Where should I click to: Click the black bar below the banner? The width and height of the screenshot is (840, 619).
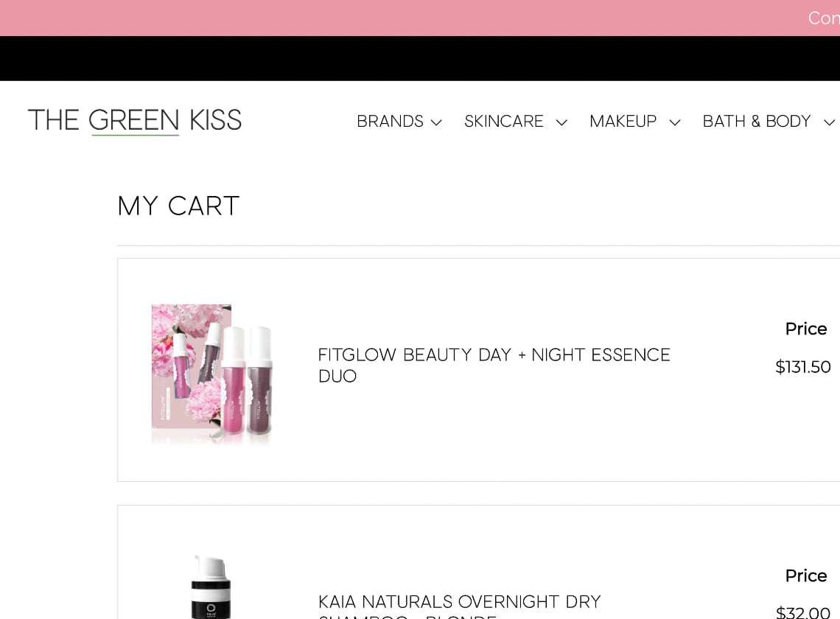pos(420,58)
